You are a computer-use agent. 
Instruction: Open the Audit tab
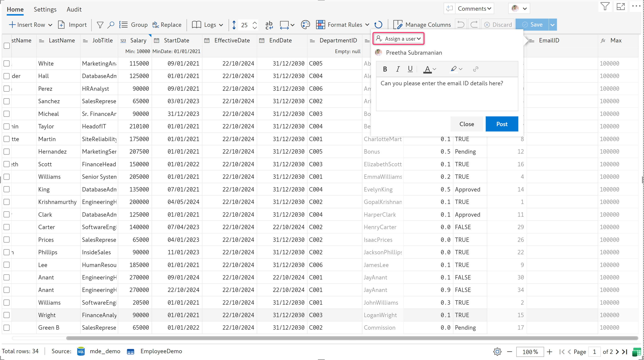[74, 9]
